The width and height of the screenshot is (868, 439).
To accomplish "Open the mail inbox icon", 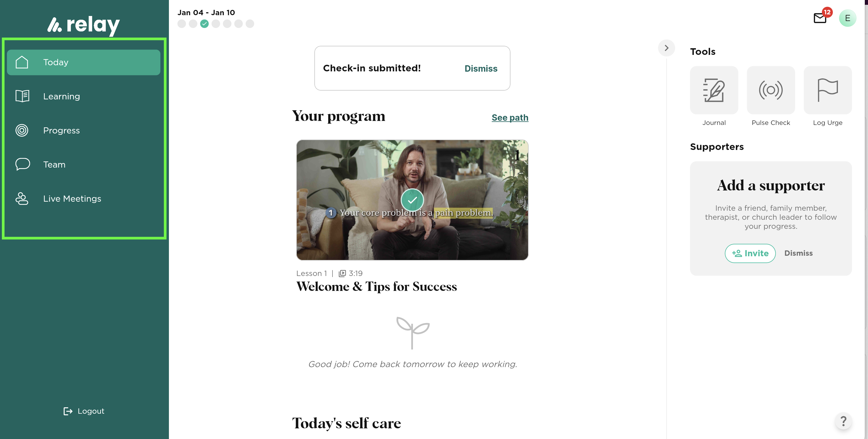I will [x=820, y=18].
